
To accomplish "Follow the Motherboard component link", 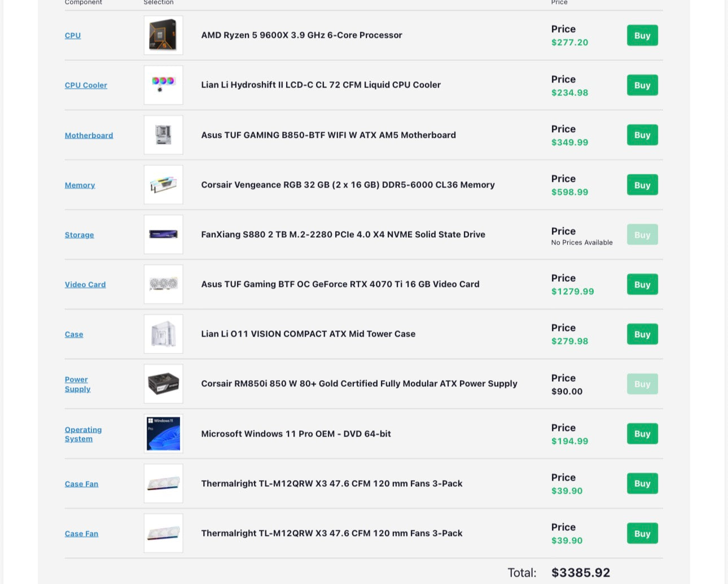I will point(89,136).
